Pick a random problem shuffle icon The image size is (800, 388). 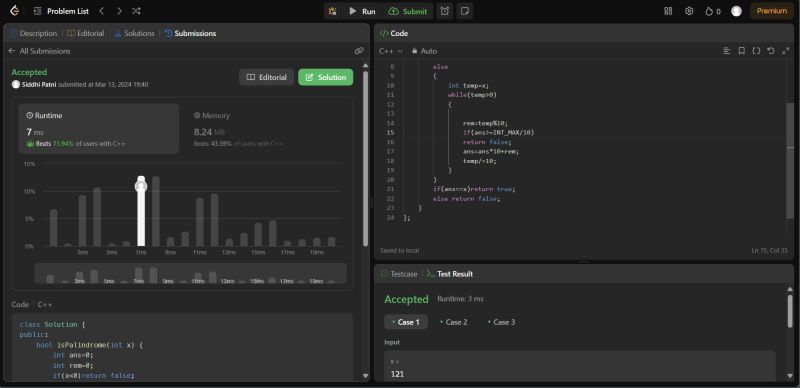(136, 11)
